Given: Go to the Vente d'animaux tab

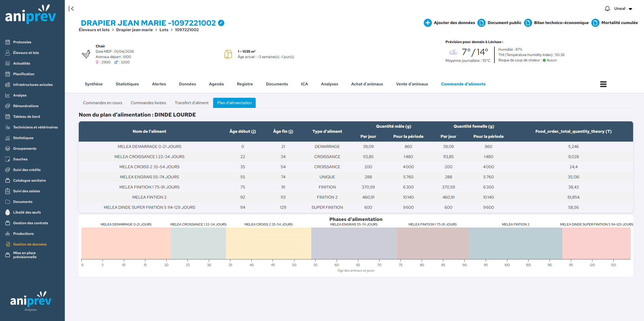Looking at the screenshot, I should tap(412, 84).
